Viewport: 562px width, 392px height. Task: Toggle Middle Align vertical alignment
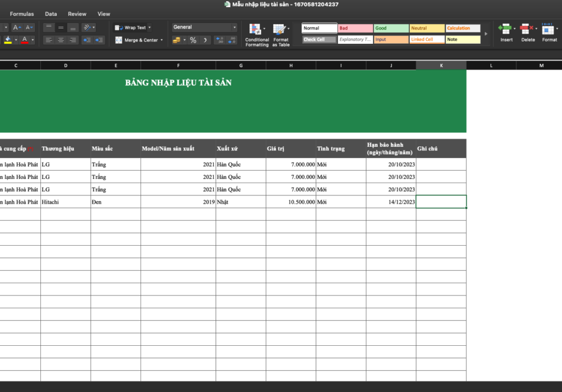(61, 27)
